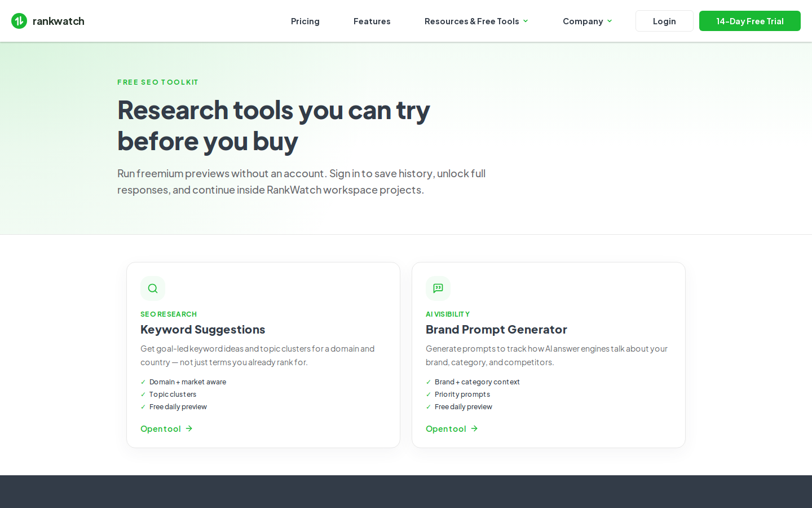812x508 pixels.
Task: Click the Free daily preview text under Keyword Suggestions
Action: [x=178, y=407]
